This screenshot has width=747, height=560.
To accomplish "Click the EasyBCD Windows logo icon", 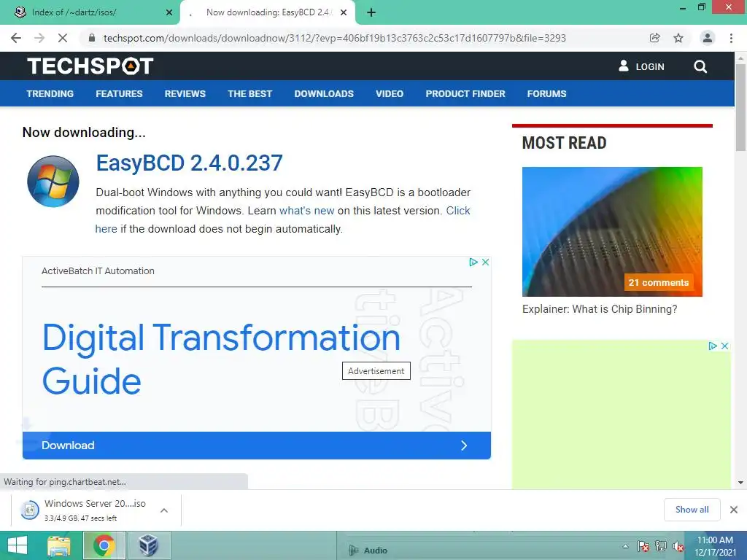I will pos(53,182).
